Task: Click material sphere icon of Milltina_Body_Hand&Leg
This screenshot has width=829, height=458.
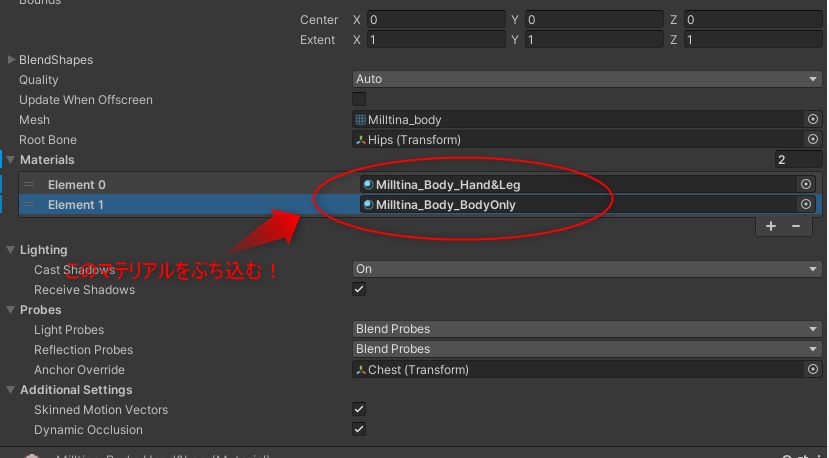Action: 369,185
